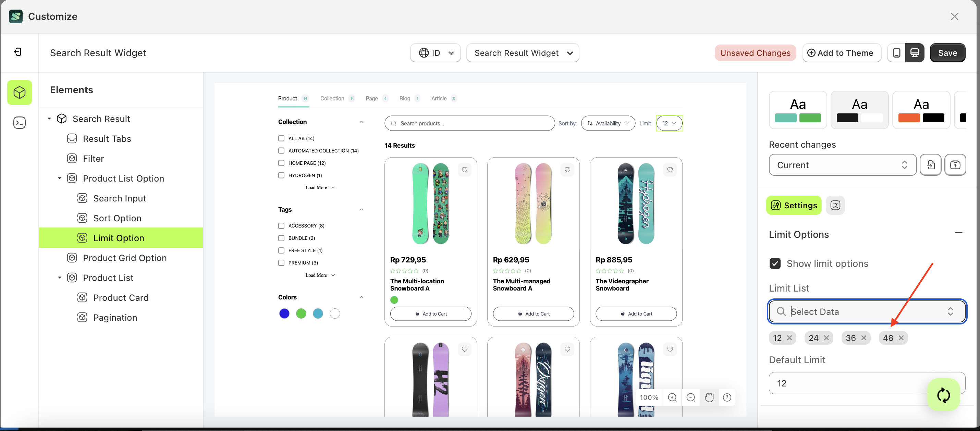Viewport: 980px width, 431px height.
Task: Open the Blog results tab
Action: point(404,98)
